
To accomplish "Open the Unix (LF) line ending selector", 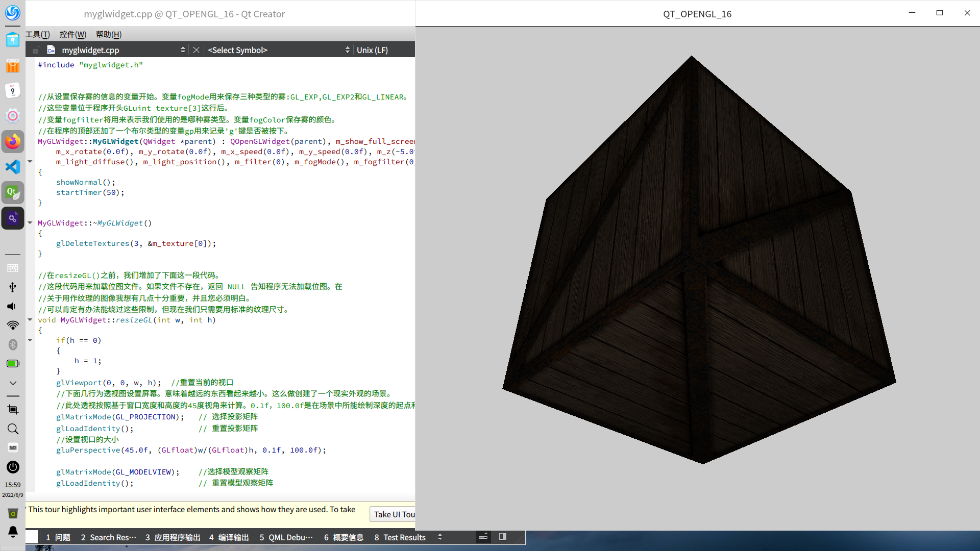I will (372, 50).
